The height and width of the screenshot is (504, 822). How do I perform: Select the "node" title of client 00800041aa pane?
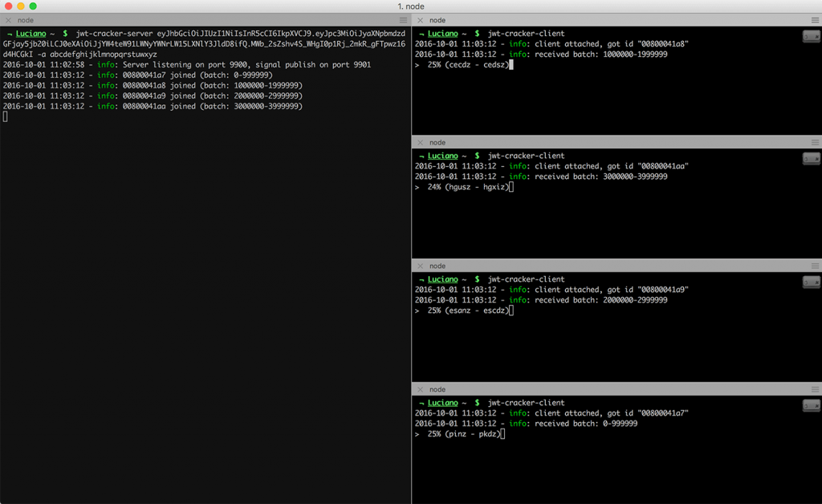point(437,143)
